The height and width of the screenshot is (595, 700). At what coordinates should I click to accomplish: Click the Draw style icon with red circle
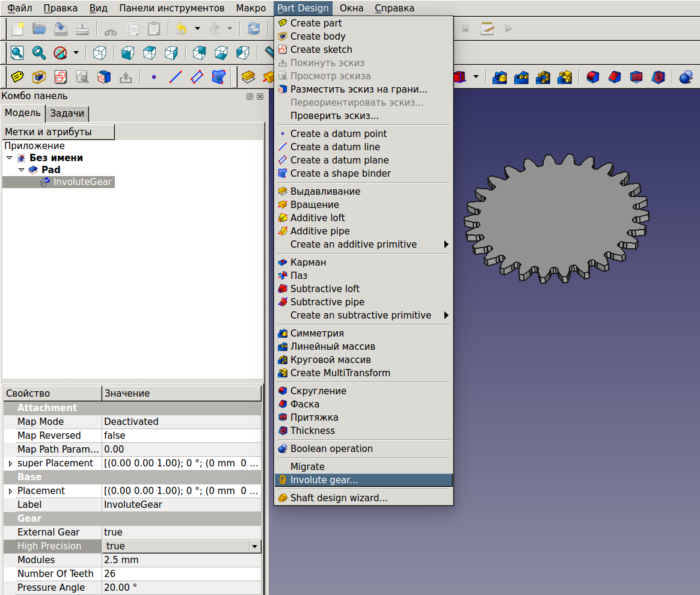60,53
